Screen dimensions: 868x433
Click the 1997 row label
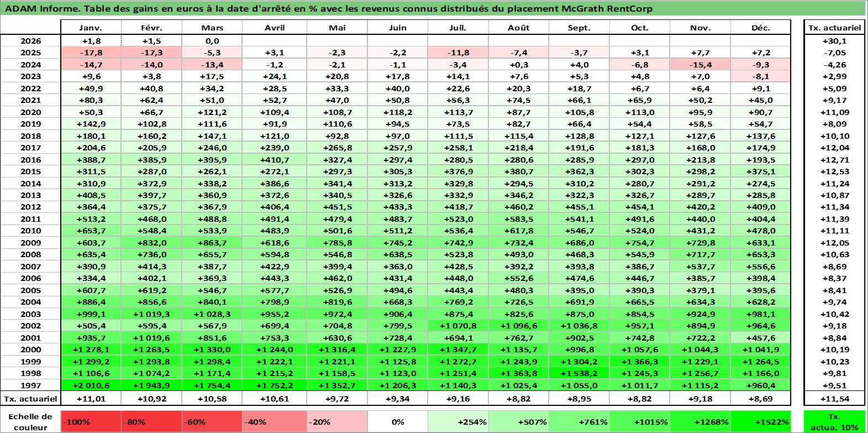tap(30, 385)
